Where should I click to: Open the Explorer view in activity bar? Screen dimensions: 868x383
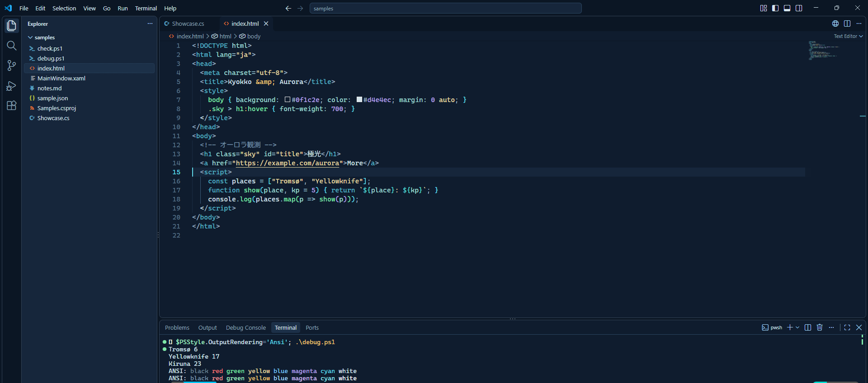[12, 25]
